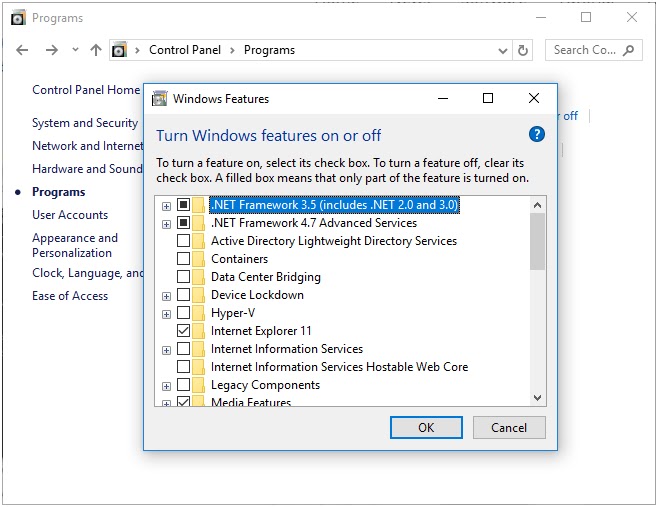Uncheck Internet Explorer 11 feature
Screen dimensions: 658x507
(183, 331)
